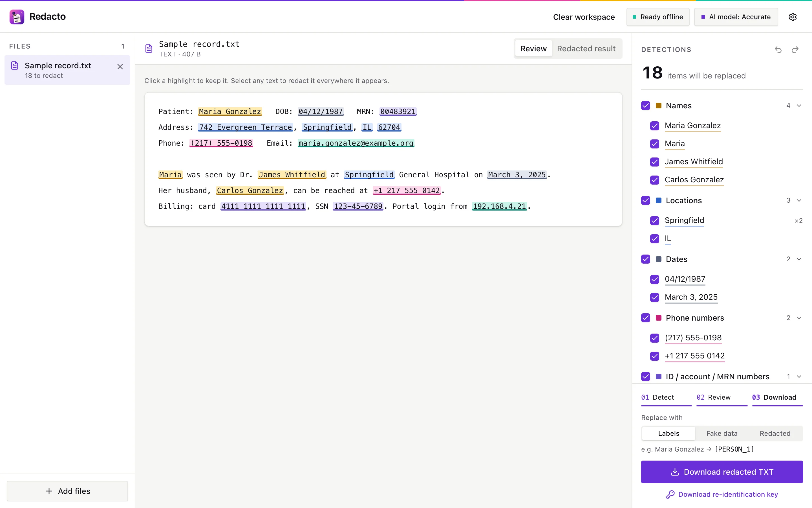
Task: Collapse the Locations category chevron
Action: 799,200
